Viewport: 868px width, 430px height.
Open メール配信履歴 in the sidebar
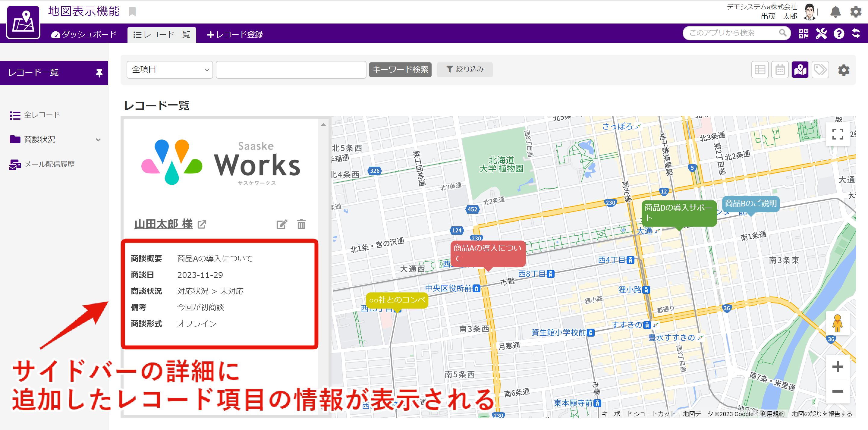pyautogui.click(x=42, y=165)
